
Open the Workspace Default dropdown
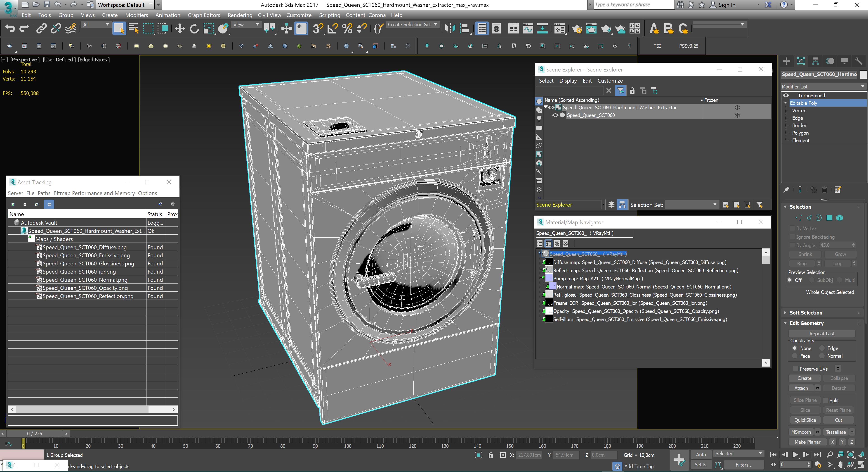(125, 5)
